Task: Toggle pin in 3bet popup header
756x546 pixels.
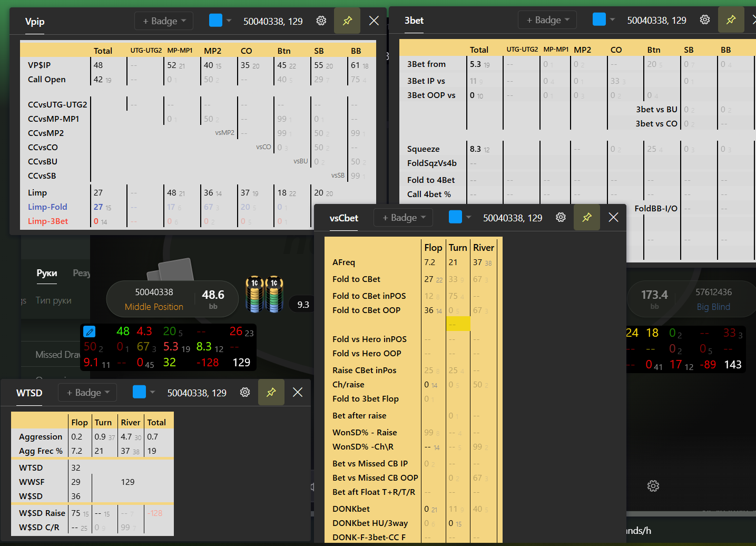Action: pyautogui.click(x=731, y=19)
